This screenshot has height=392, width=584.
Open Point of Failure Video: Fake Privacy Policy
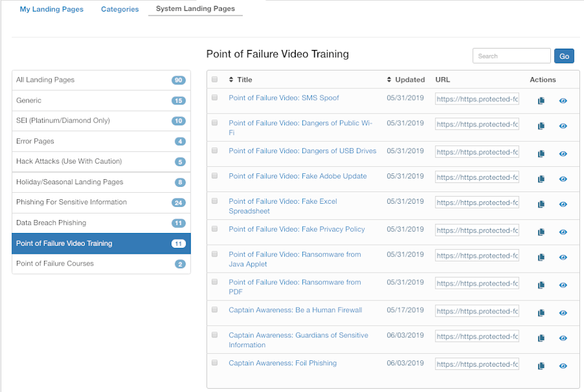click(x=296, y=229)
